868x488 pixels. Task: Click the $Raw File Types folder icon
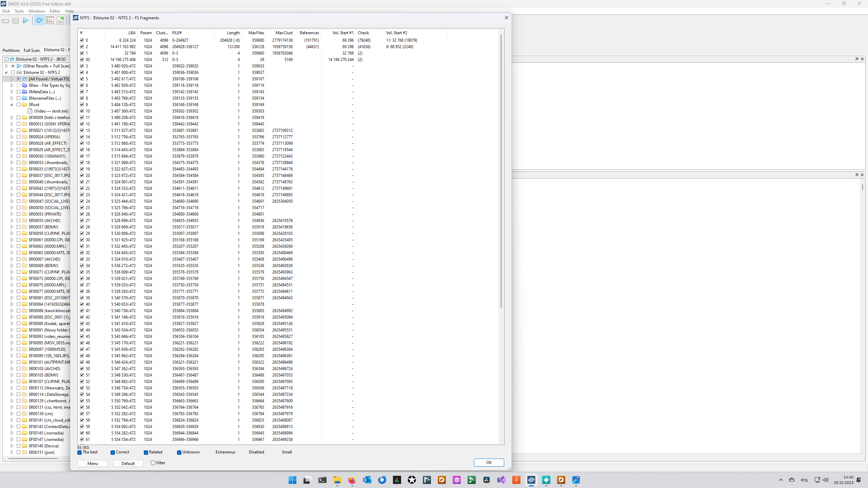coord(24,85)
